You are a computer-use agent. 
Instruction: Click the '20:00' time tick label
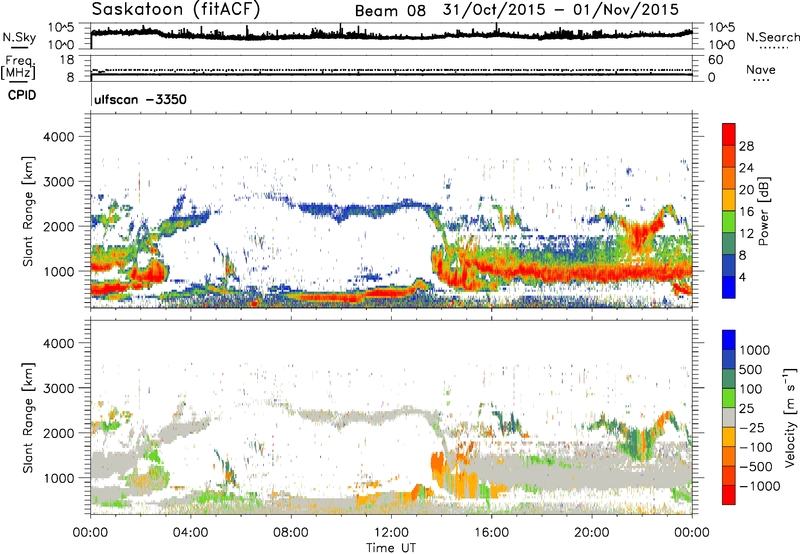point(591,533)
